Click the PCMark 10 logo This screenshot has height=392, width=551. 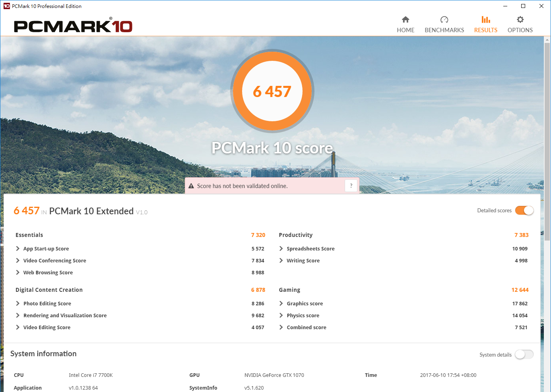73,26
